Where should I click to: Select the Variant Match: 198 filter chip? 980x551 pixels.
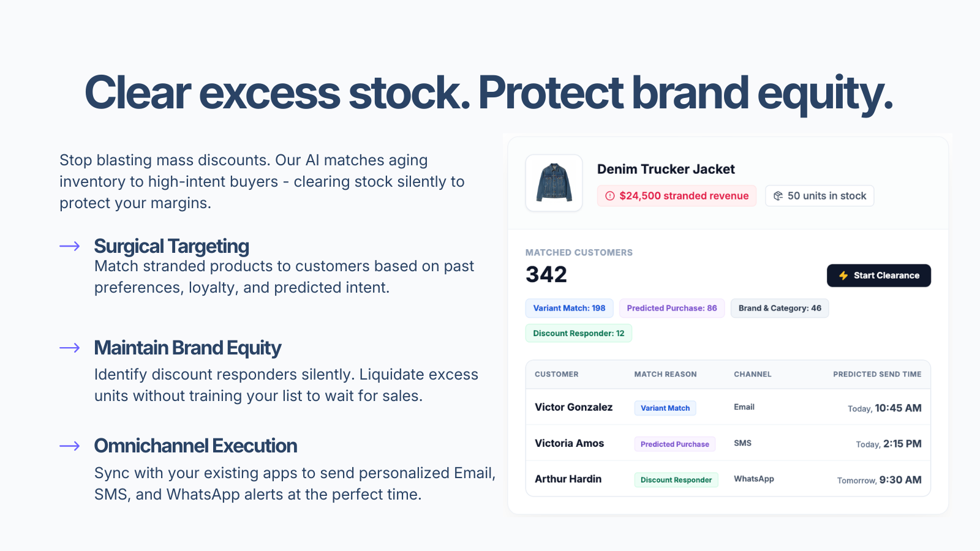[x=569, y=308]
